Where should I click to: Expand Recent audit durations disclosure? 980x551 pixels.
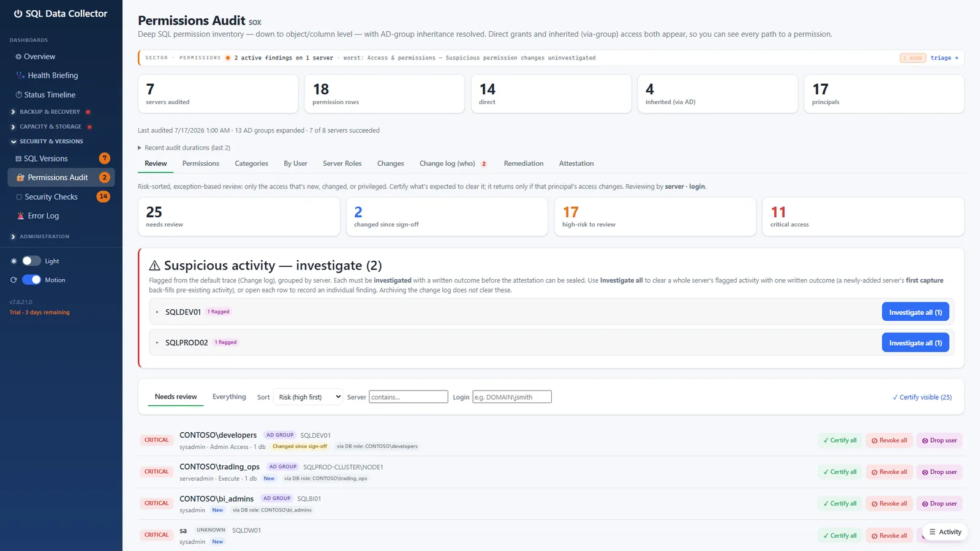[x=184, y=148]
